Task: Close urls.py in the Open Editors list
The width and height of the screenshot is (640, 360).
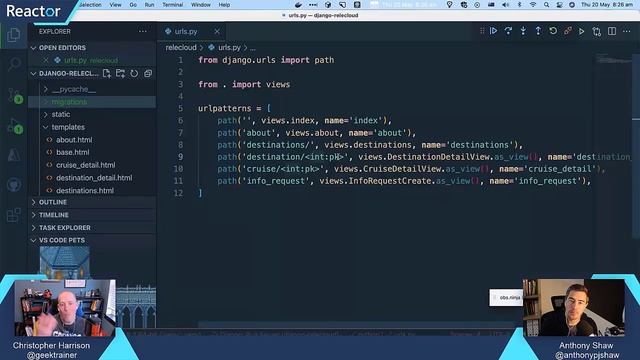Action: [x=46, y=60]
